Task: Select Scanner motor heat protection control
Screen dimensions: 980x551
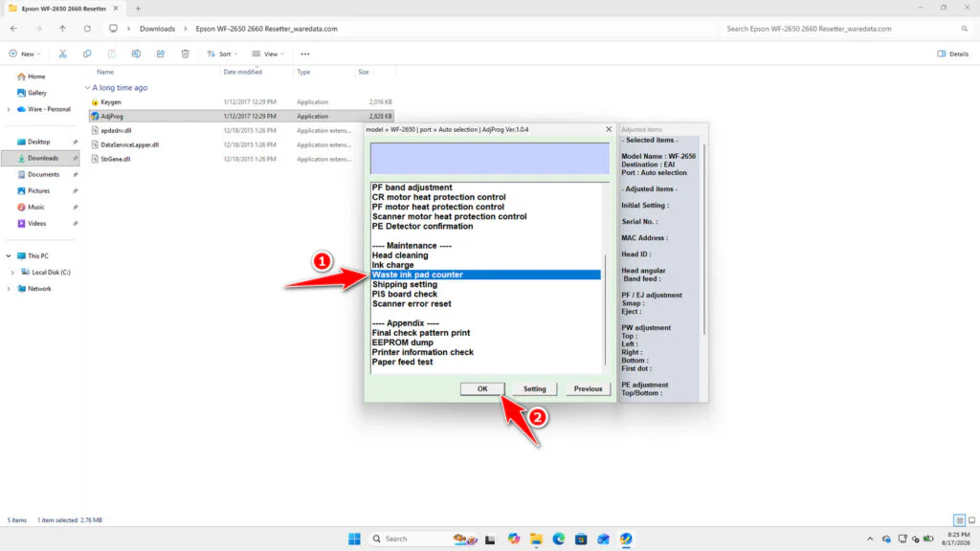Action: point(450,217)
